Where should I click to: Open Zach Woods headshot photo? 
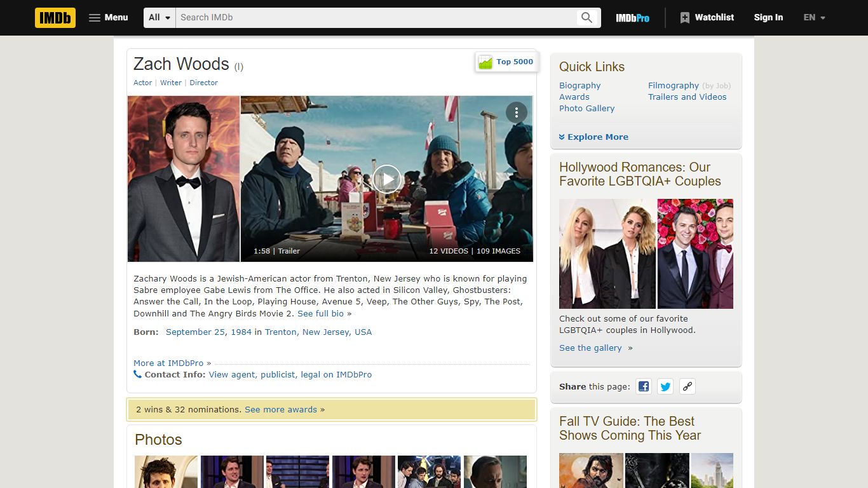pyautogui.click(x=184, y=179)
